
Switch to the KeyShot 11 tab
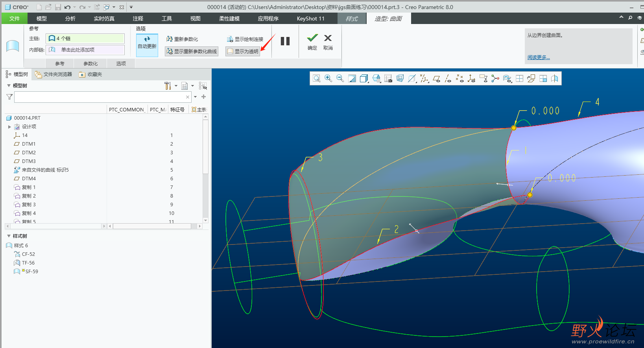point(311,19)
